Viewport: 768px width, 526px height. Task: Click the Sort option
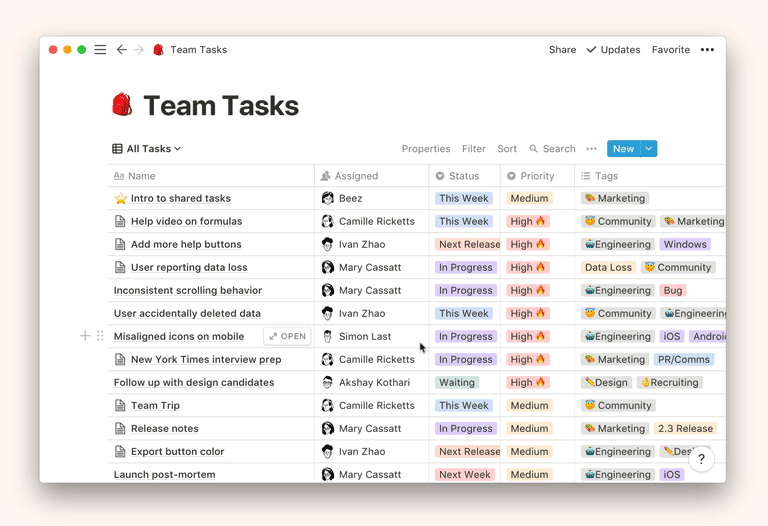(x=507, y=149)
